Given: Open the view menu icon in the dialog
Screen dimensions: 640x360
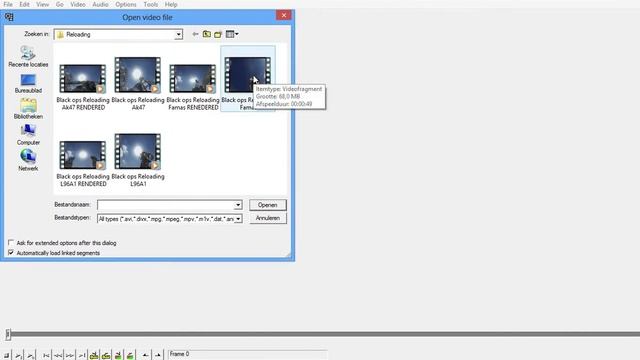Looking at the screenshot, I should coord(232,34).
